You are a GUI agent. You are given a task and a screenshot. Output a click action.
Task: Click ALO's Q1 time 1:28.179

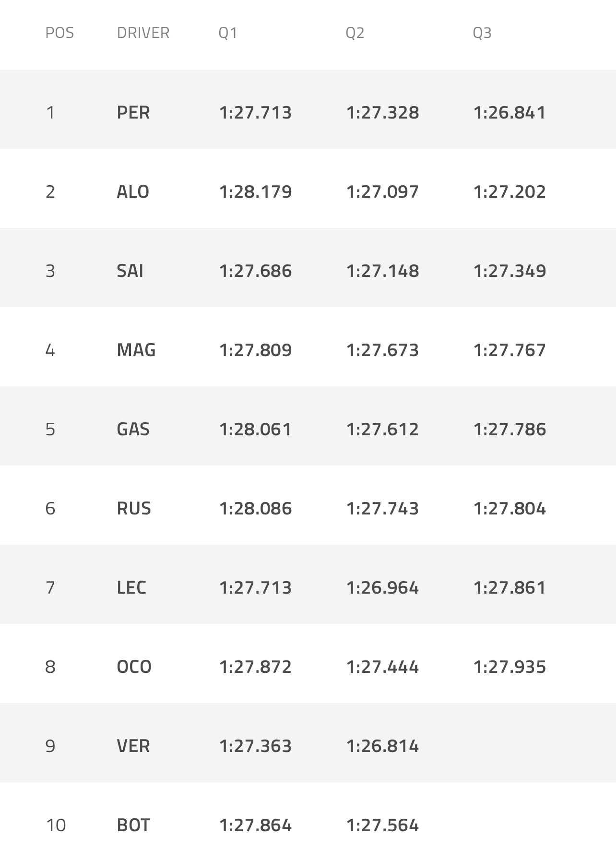point(255,192)
